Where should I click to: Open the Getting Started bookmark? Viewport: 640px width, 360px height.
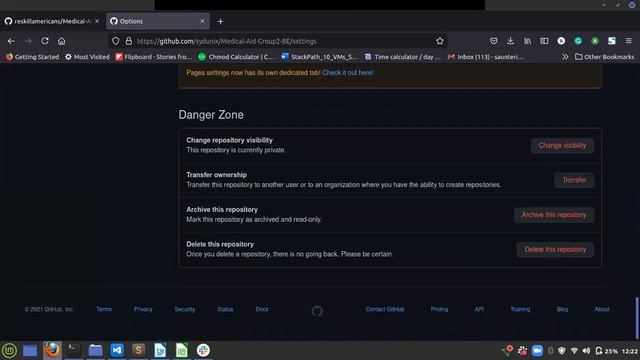tap(33, 57)
